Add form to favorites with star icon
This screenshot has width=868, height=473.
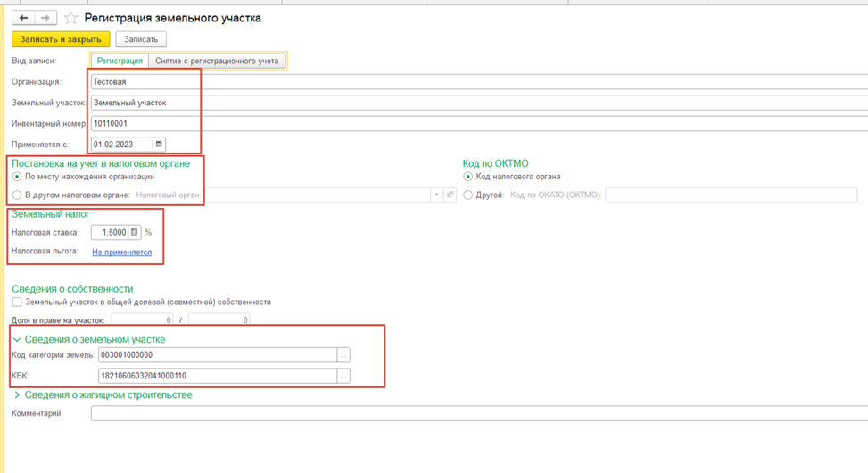tap(70, 18)
